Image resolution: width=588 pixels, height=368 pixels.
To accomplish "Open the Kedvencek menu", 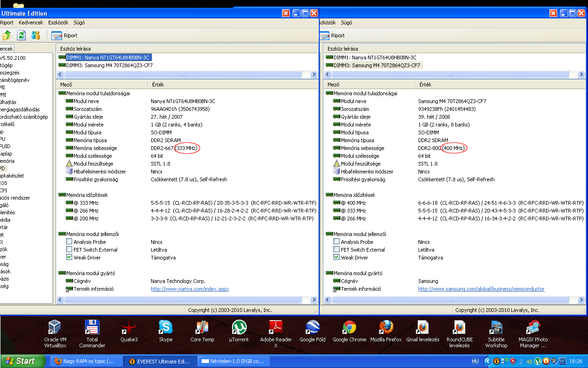I will 31,22.
